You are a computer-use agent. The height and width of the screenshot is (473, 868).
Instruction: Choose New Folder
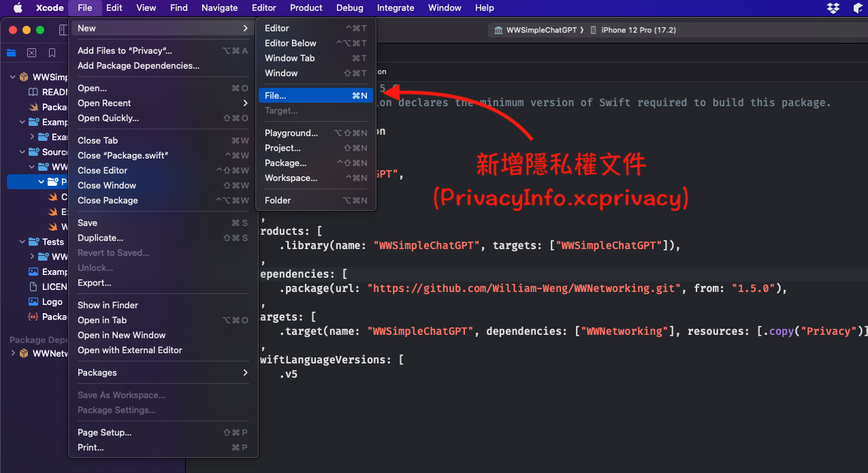point(316,200)
